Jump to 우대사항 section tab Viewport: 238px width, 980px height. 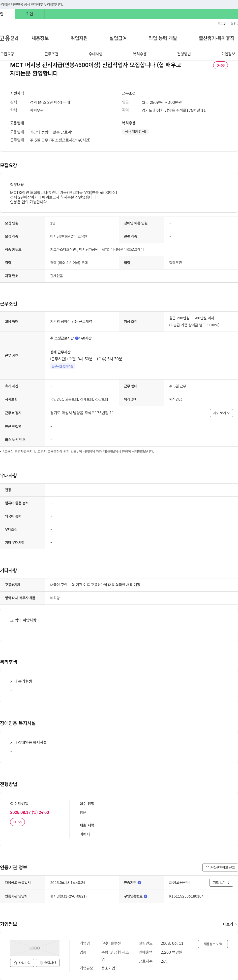pyautogui.click(x=96, y=54)
